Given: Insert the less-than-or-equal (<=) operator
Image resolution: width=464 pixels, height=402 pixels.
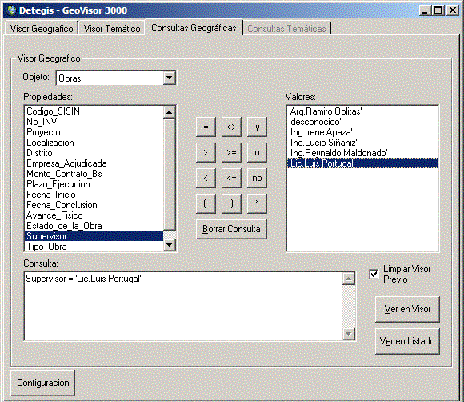Looking at the screenshot, I should 231,178.
